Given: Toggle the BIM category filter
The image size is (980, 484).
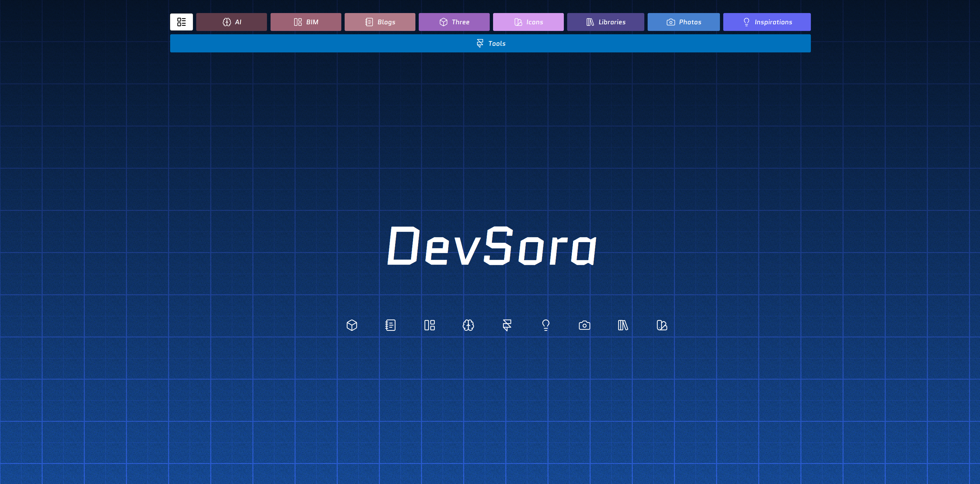Looking at the screenshot, I should 306,22.
